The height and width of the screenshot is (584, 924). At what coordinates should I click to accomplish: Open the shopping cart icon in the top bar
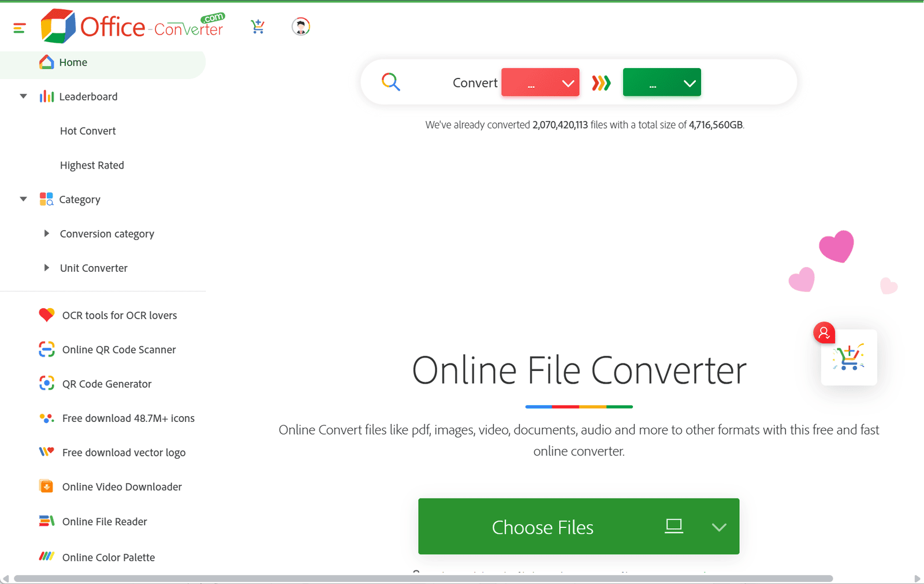point(258,26)
